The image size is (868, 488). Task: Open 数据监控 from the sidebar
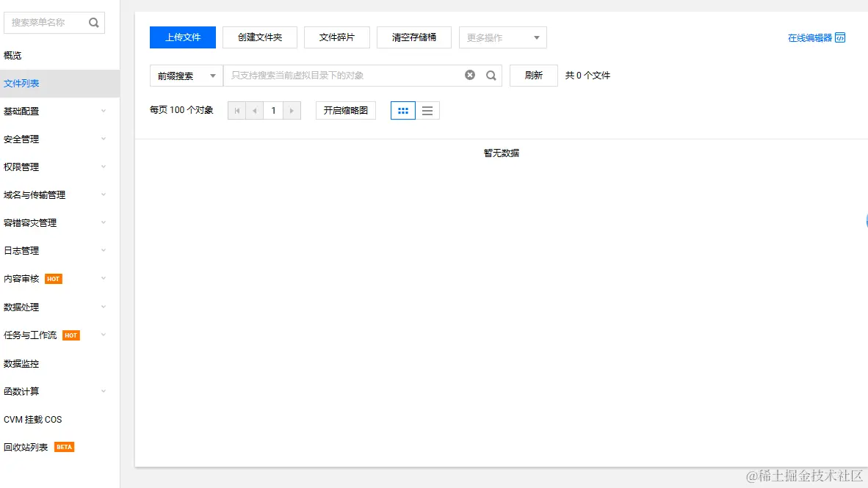[x=21, y=363]
